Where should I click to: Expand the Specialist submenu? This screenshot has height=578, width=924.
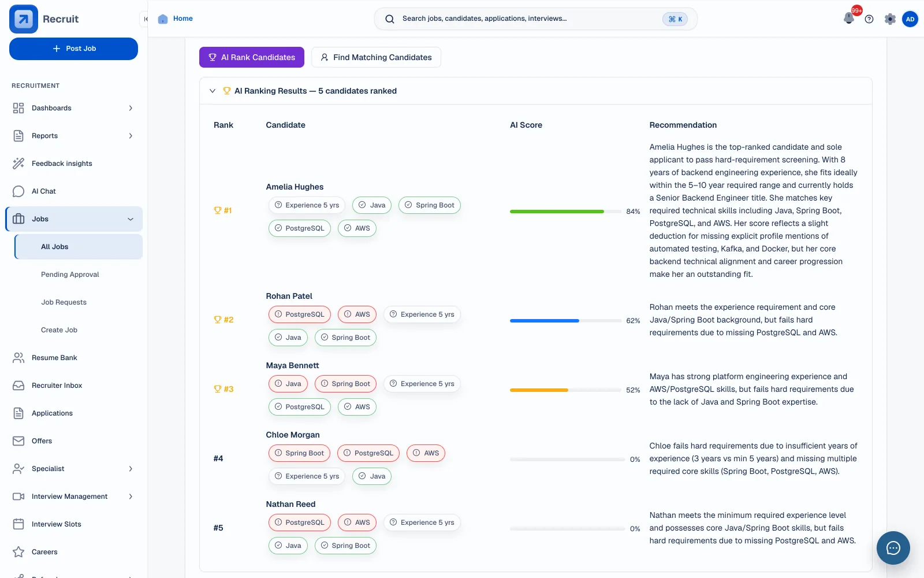click(x=131, y=469)
